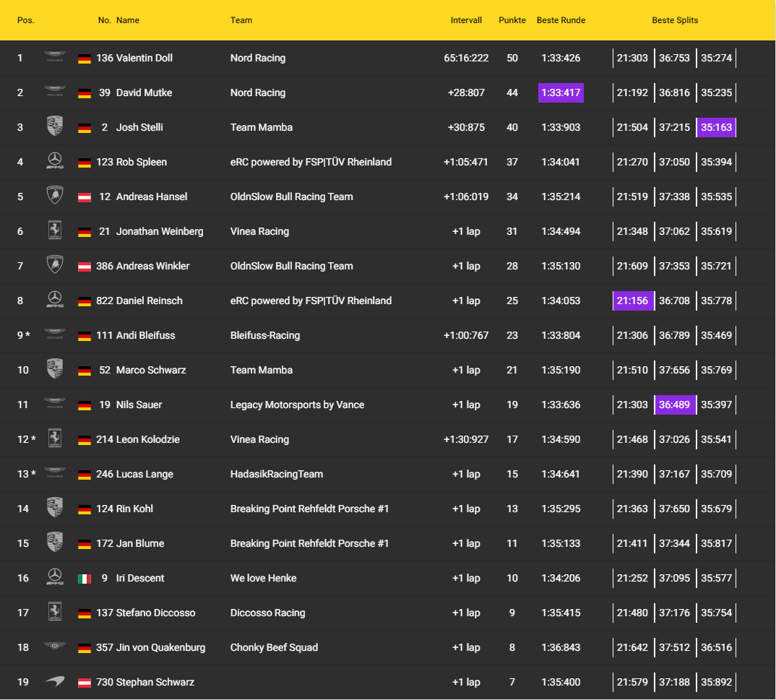Click the highlighted split 36:489
The height and width of the screenshot is (700, 776).
675,405
